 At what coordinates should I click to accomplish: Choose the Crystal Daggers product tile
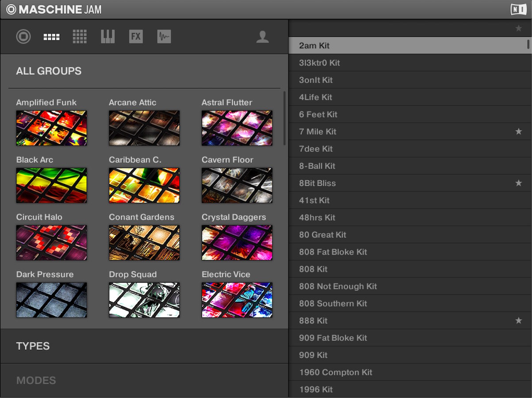point(237,243)
